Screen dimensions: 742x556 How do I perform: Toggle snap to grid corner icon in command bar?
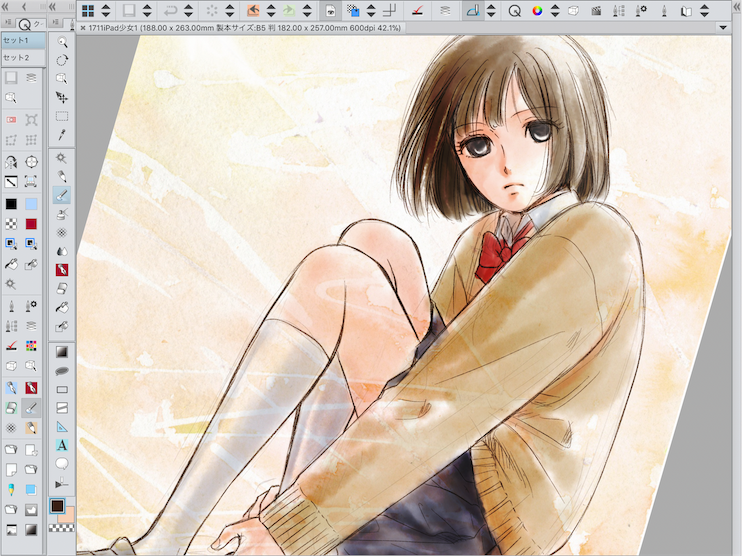389,10
